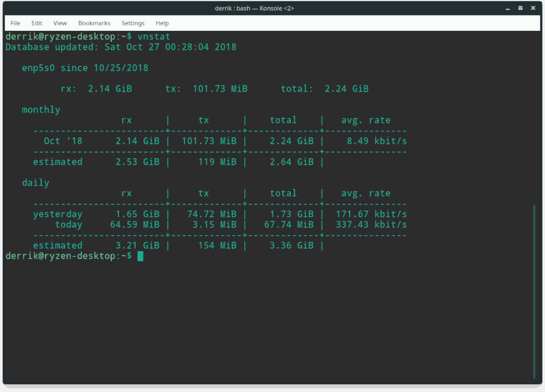The width and height of the screenshot is (545, 392).
Task: Minimize the Konsole window
Action: pyautogui.click(x=507, y=8)
